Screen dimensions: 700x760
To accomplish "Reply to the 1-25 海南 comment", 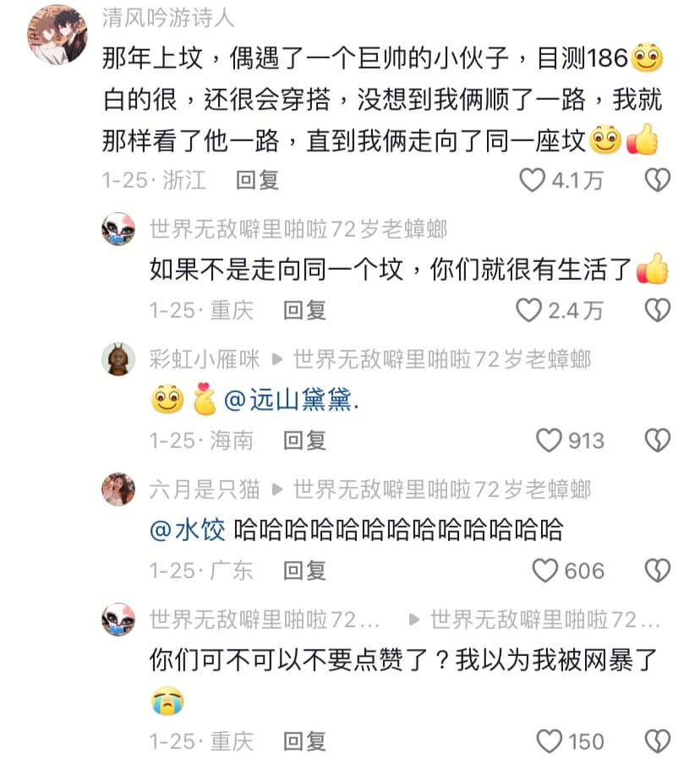I will tap(305, 440).
